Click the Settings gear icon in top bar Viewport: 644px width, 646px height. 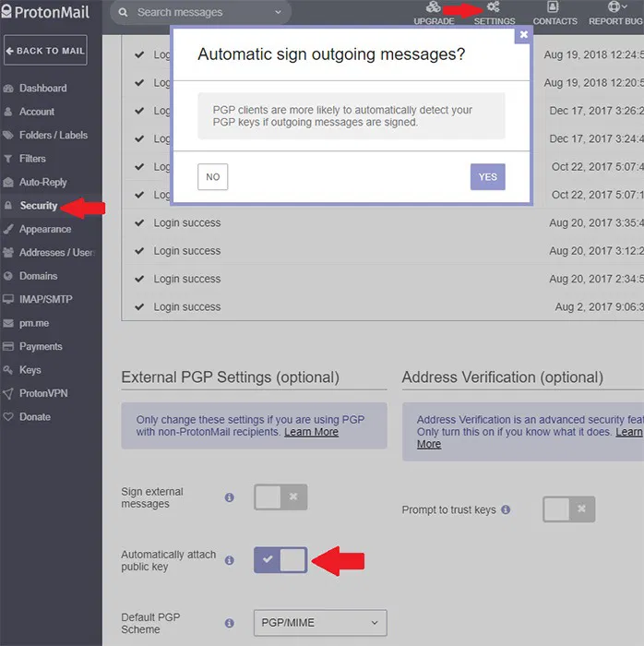[x=494, y=8]
